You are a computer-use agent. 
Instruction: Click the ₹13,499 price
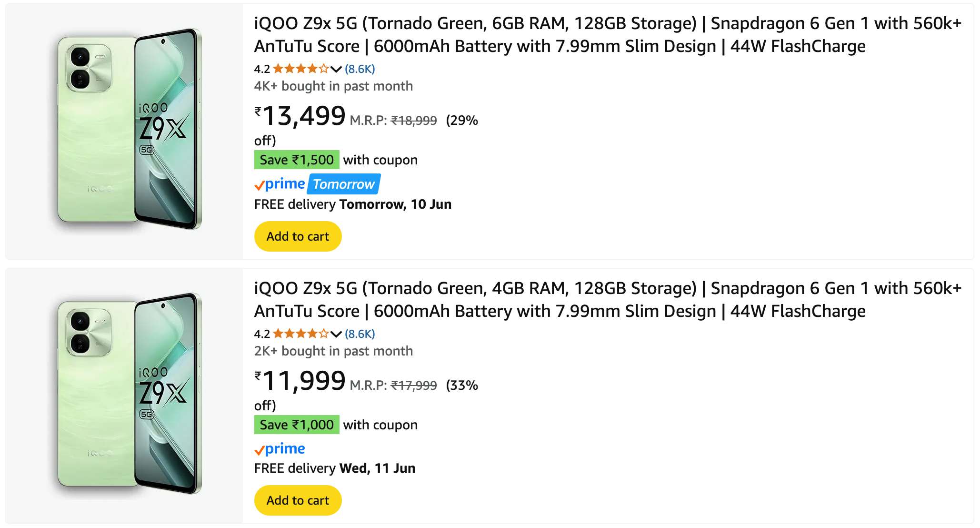coord(300,116)
